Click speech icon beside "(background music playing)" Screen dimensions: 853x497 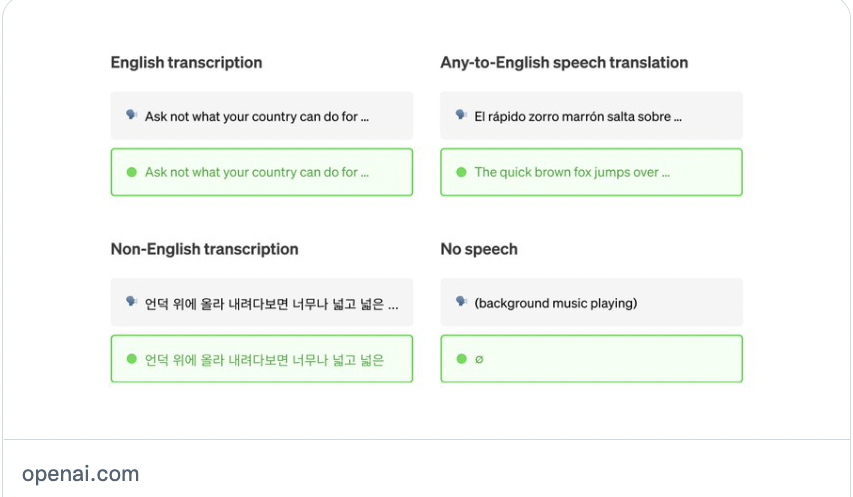pyautogui.click(x=461, y=301)
